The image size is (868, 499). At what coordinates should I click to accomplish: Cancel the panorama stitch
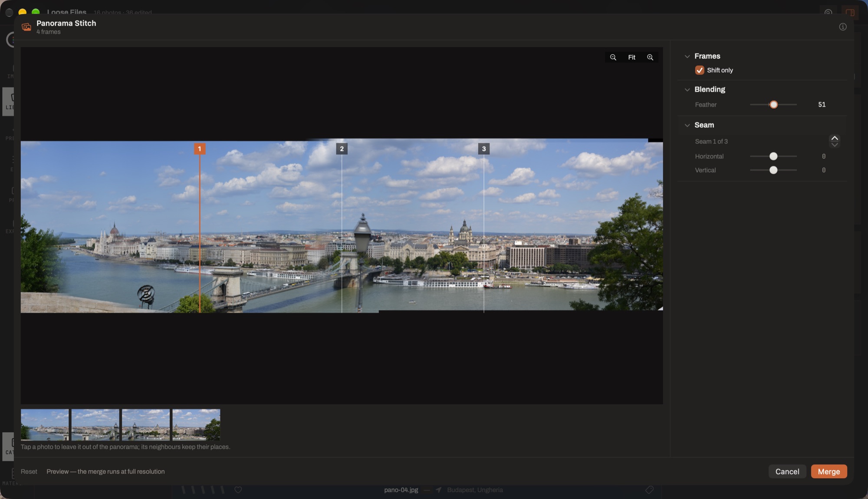tap(787, 472)
